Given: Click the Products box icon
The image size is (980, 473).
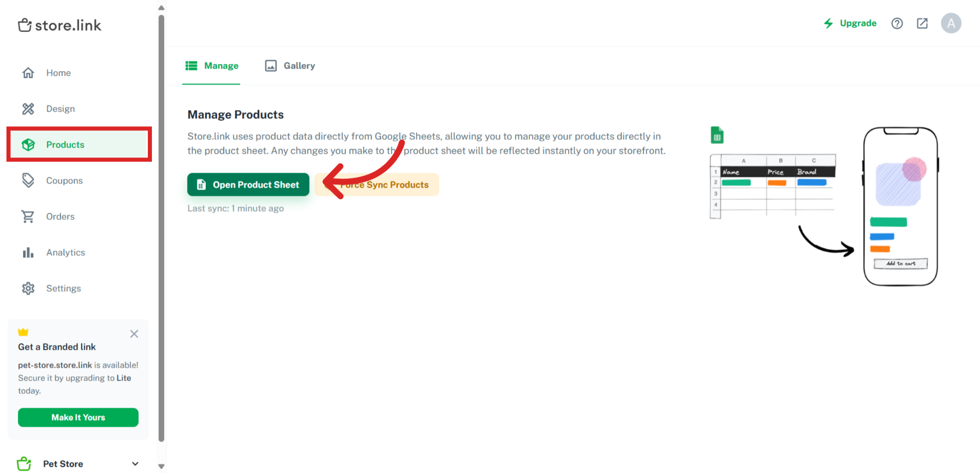Looking at the screenshot, I should (x=28, y=144).
